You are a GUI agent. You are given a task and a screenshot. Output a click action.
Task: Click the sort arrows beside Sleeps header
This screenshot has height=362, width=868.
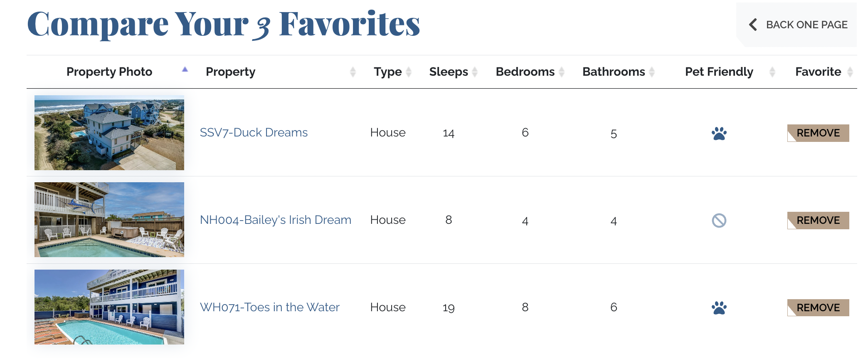tap(475, 72)
